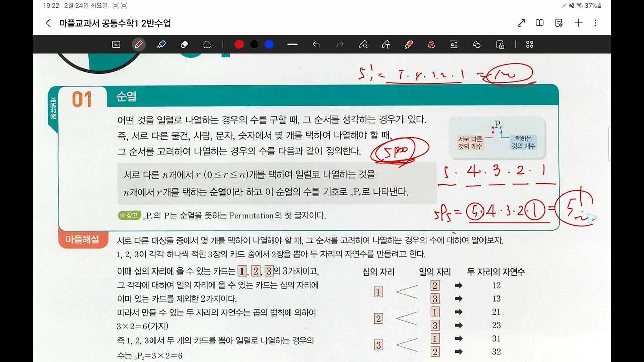Tap the 택하는 것의 개수 label
Screen dimensions: 644x362
coord(523,142)
